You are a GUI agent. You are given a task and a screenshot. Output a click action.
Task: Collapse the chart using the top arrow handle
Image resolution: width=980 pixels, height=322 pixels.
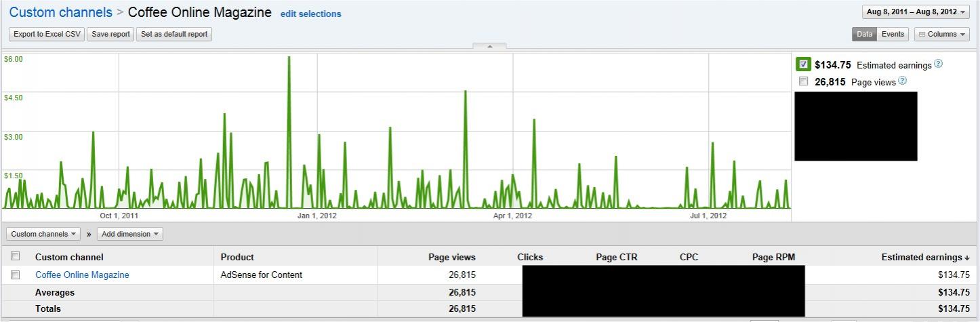pos(489,46)
